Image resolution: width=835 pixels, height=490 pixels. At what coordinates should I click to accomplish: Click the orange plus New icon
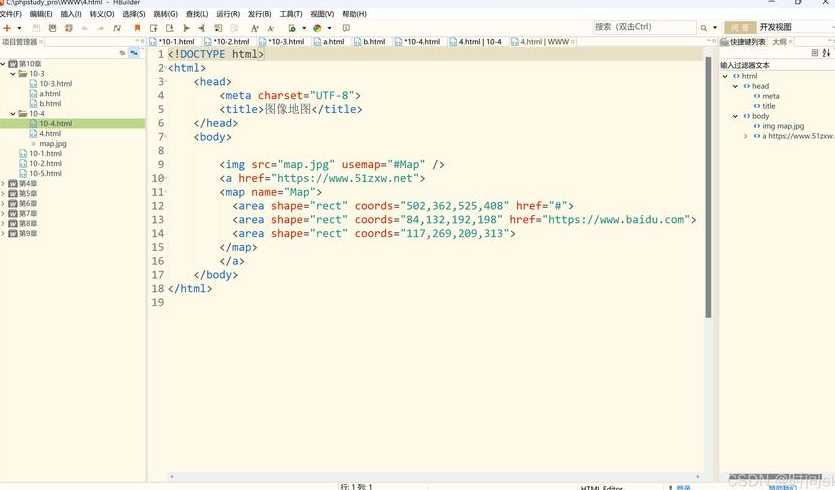point(7,28)
